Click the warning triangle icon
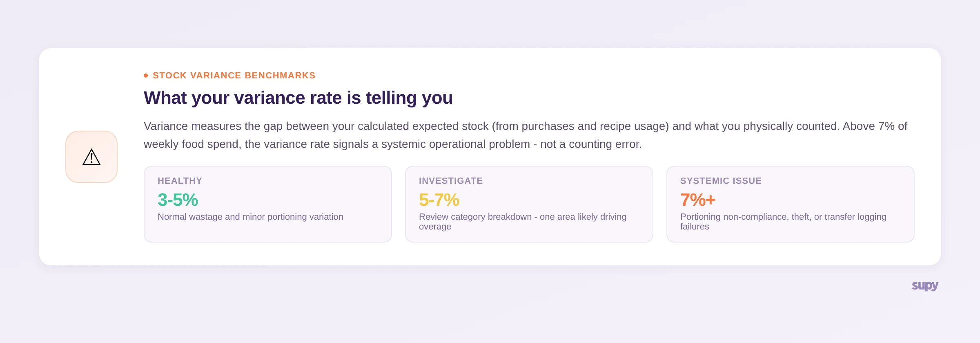 pyautogui.click(x=91, y=157)
